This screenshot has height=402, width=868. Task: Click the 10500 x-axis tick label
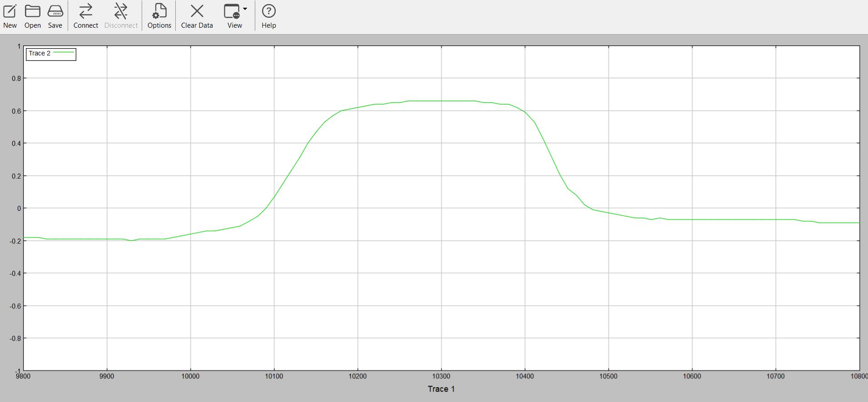[x=608, y=377]
